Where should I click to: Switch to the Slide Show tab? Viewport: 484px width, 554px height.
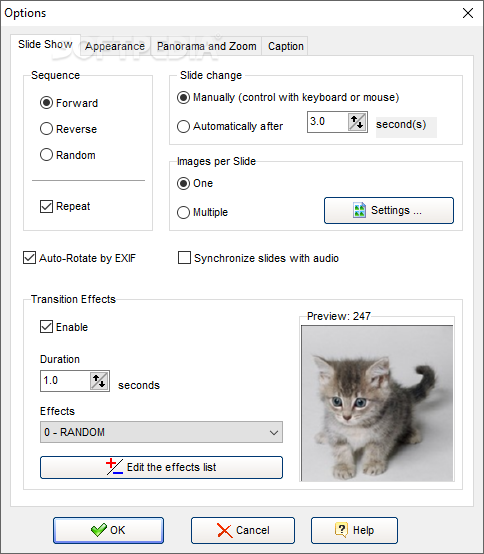45,45
